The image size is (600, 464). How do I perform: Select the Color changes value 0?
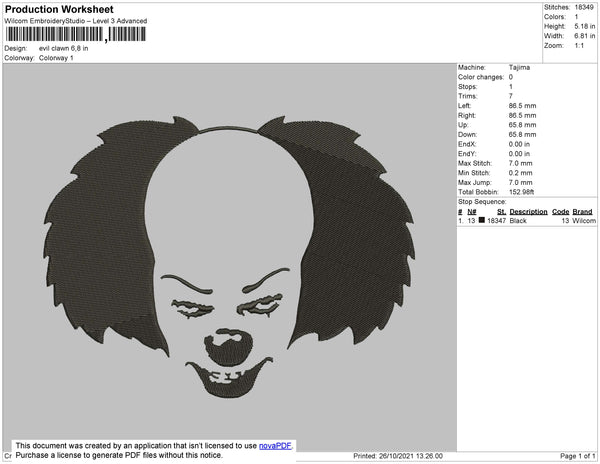[x=511, y=77]
